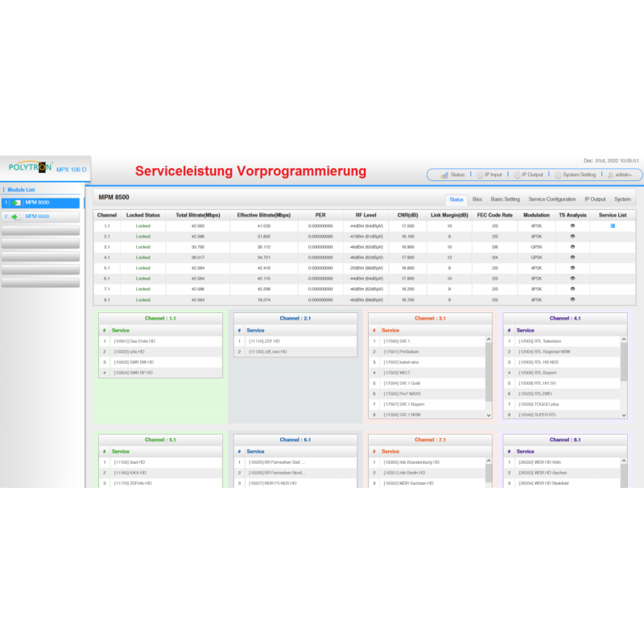Screen dimensions: 644x644
Task: Open TS Analysis eye for channel 8.1
Action: 572,299
